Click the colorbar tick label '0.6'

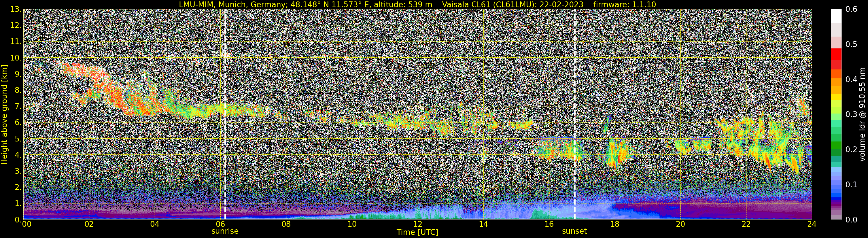852,10
